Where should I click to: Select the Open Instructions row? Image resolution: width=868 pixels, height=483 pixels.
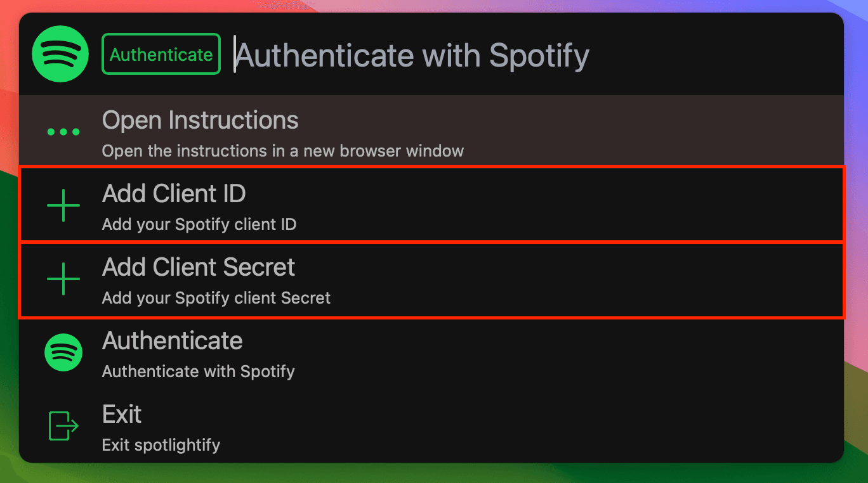pos(431,131)
